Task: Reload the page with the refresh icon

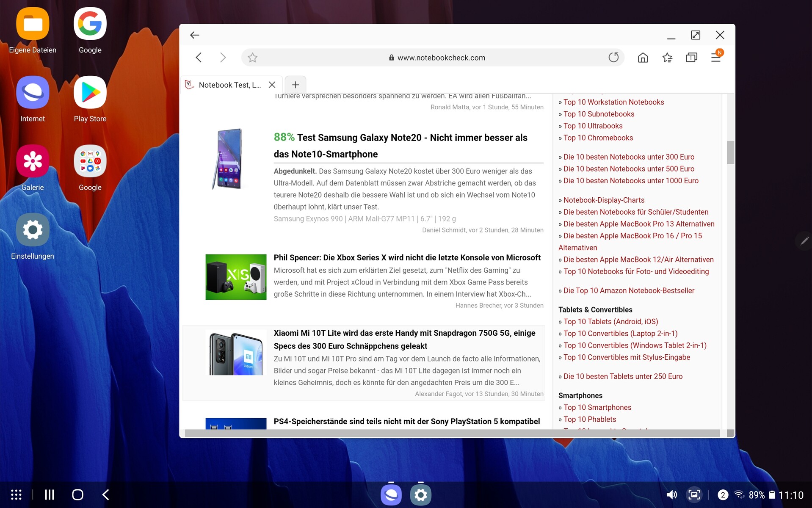Action: (613, 58)
